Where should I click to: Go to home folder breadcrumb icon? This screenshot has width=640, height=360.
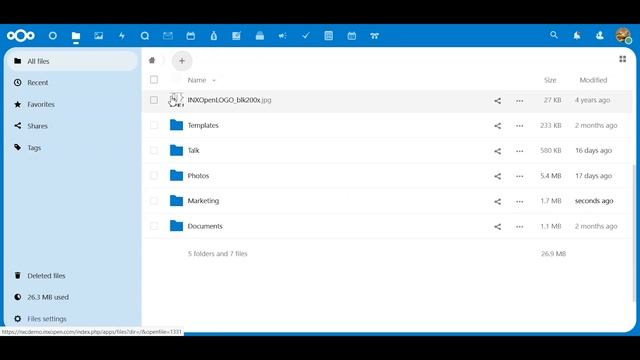(x=152, y=60)
